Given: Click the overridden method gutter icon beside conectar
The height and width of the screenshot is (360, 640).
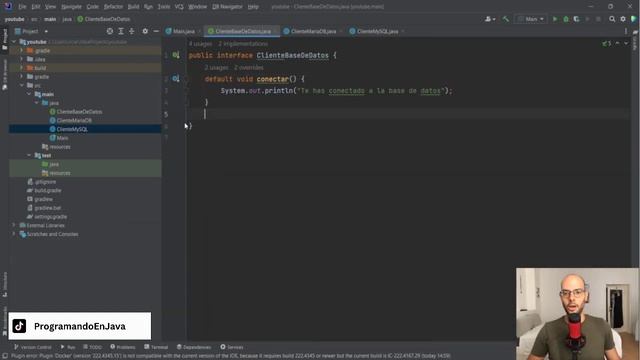Looking at the screenshot, I should coord(176,78).
